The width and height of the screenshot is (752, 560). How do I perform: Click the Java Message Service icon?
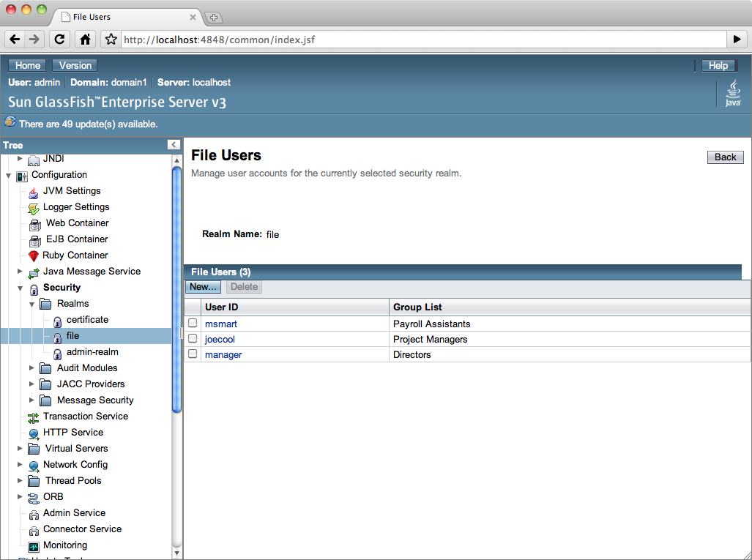(x=34, y=273)
